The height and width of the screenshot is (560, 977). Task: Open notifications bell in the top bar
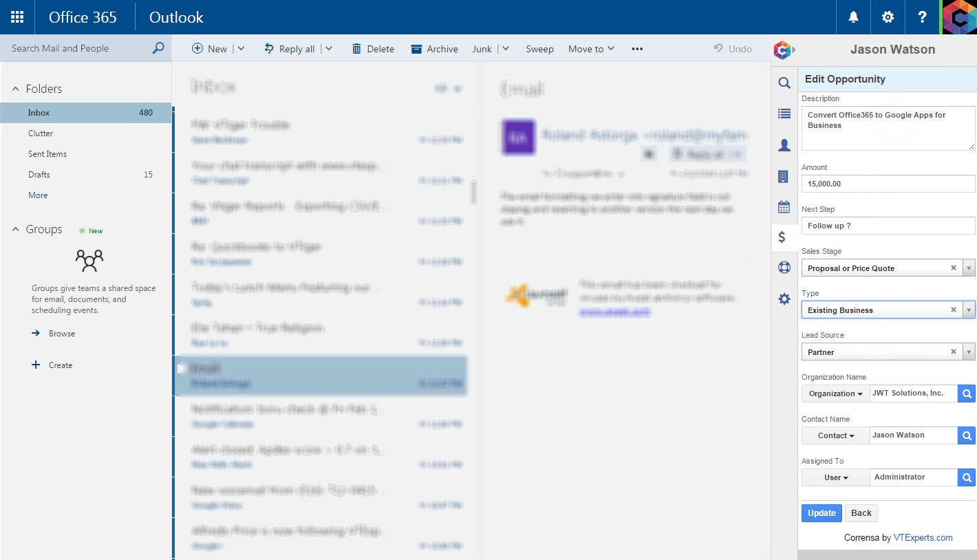click(x=853, y=17)
